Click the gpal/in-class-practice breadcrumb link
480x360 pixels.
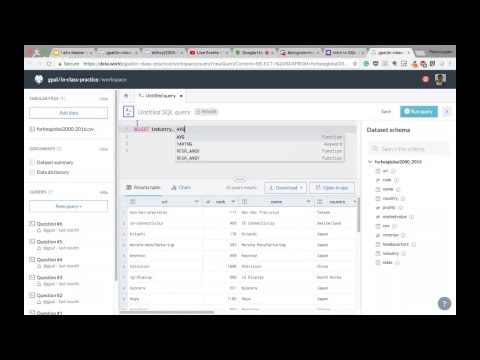coord(73,80)
